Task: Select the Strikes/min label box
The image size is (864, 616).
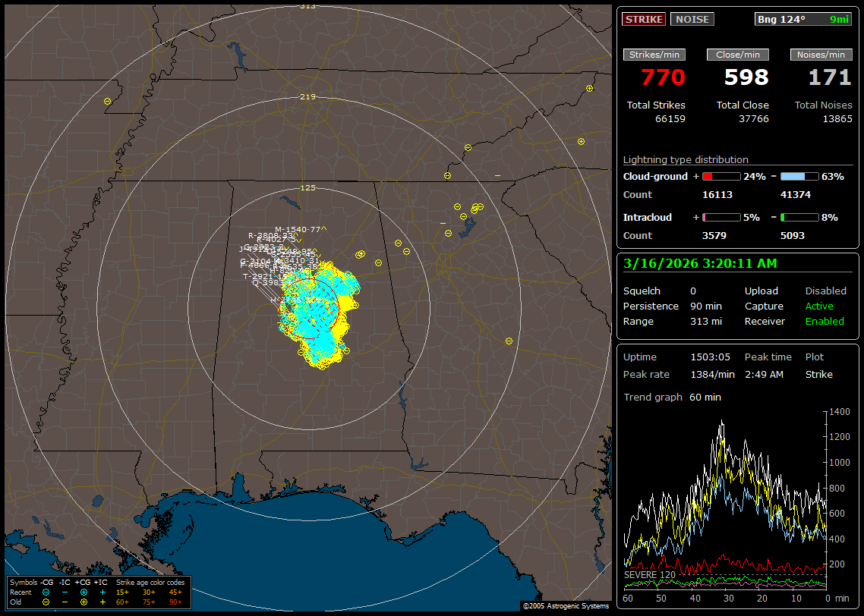Action: coord(654,55)
